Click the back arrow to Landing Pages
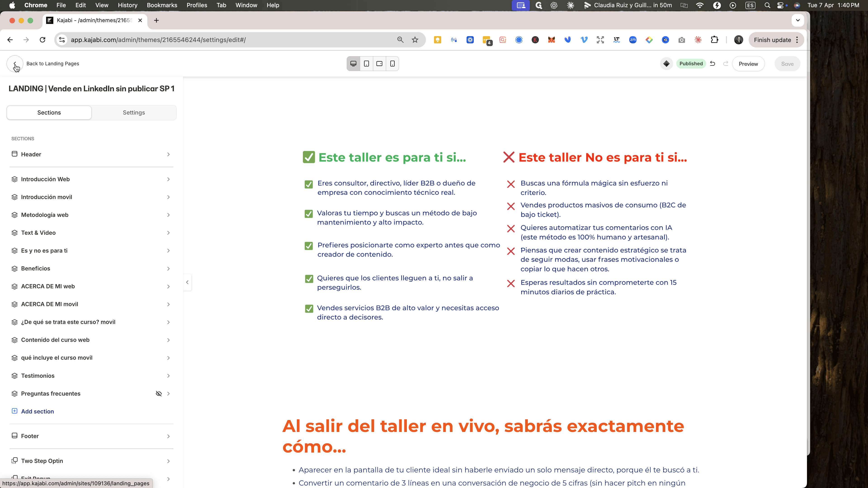The width and height of the screenshot is (868, 488). click(15, 64)
